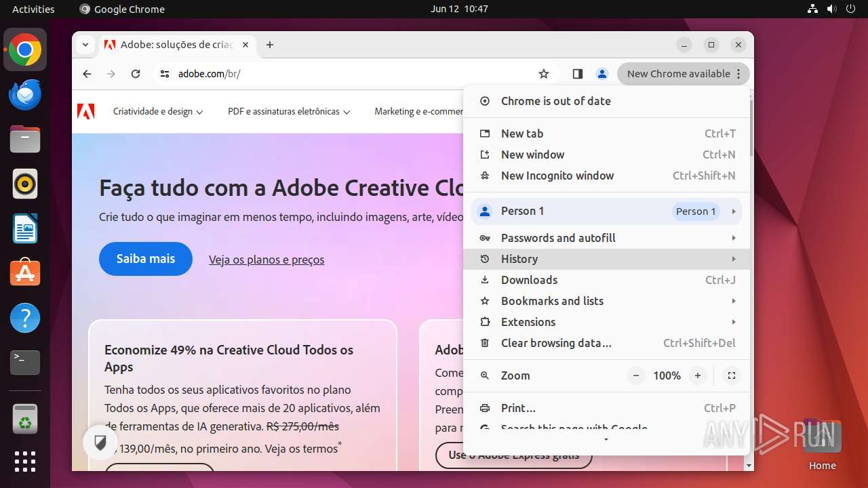Expand the Extensions submenu
The image size is (868, 488).
click(x=606, y=322)
